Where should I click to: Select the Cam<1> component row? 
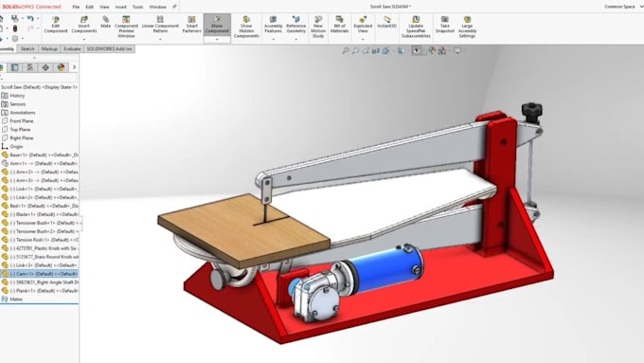click(40, 274)
